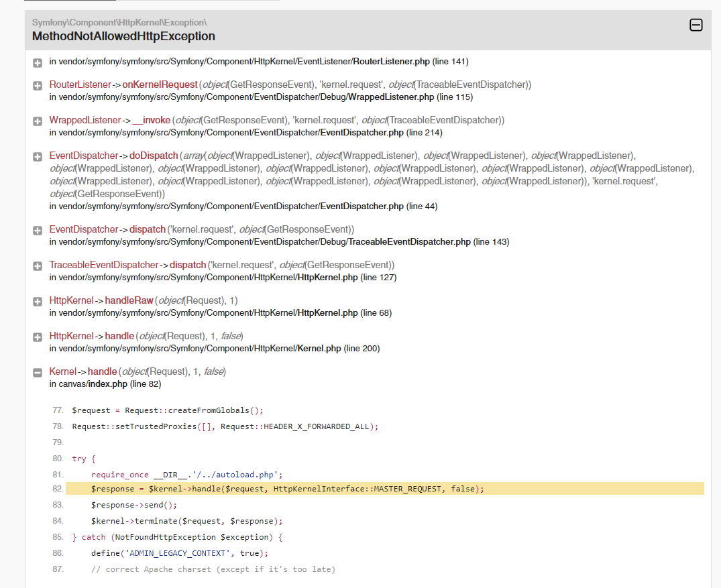Click the TraceableEventDispatcher class name in trace
The image size is (721, 588).
(104, 265)
